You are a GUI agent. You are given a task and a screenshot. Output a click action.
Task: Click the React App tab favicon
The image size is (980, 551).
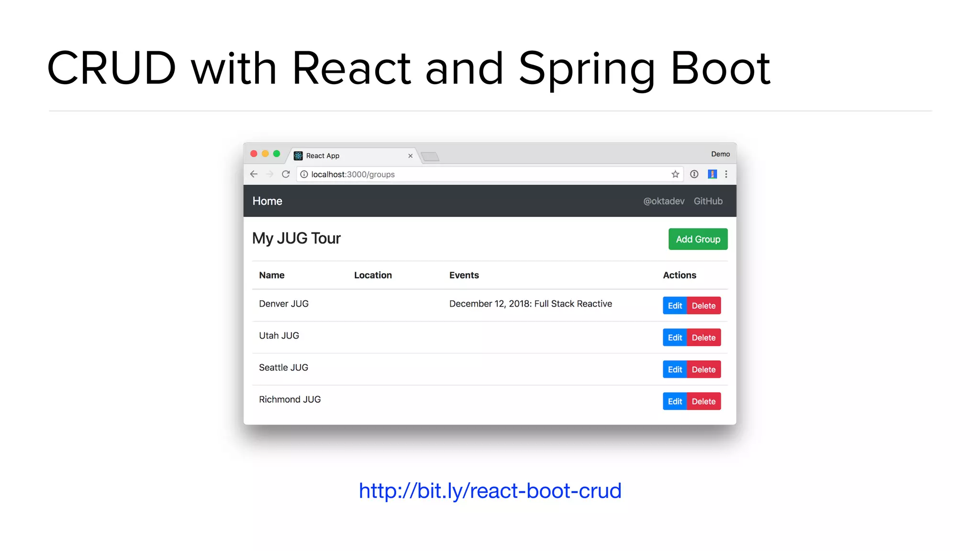(x=298, y=155)
